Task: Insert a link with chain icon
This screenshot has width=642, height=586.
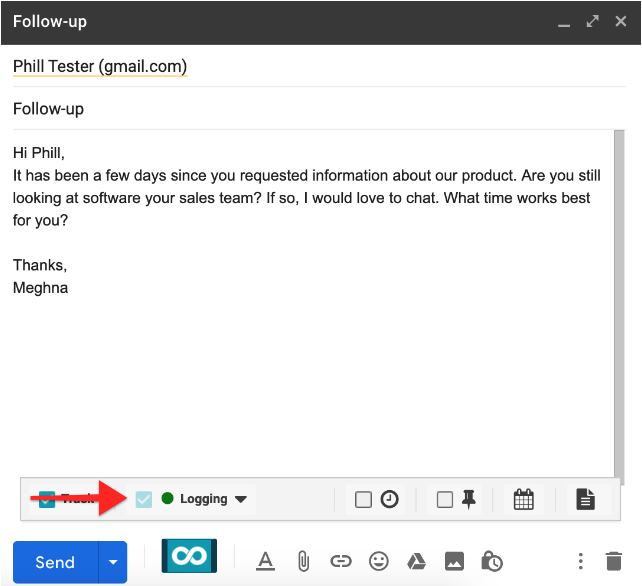Action: pyautogui.click(x=341, y=561)
